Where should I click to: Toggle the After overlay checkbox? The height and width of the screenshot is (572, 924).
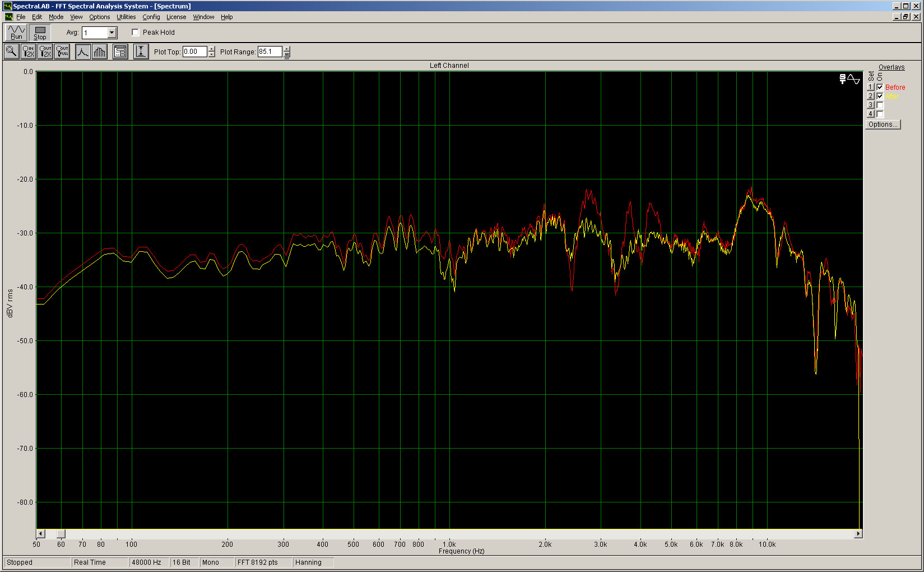pyautogui.click(x=880, y=96)
